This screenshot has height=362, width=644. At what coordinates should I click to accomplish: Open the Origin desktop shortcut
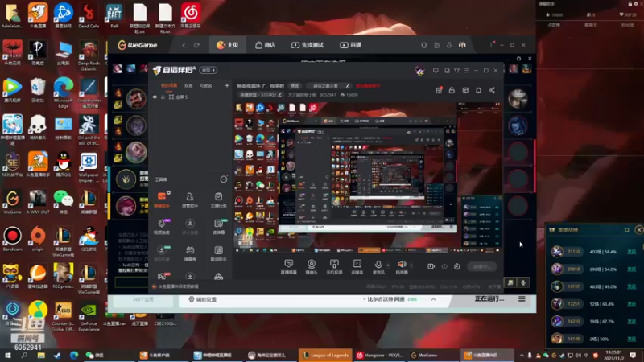tap(38, 239)
